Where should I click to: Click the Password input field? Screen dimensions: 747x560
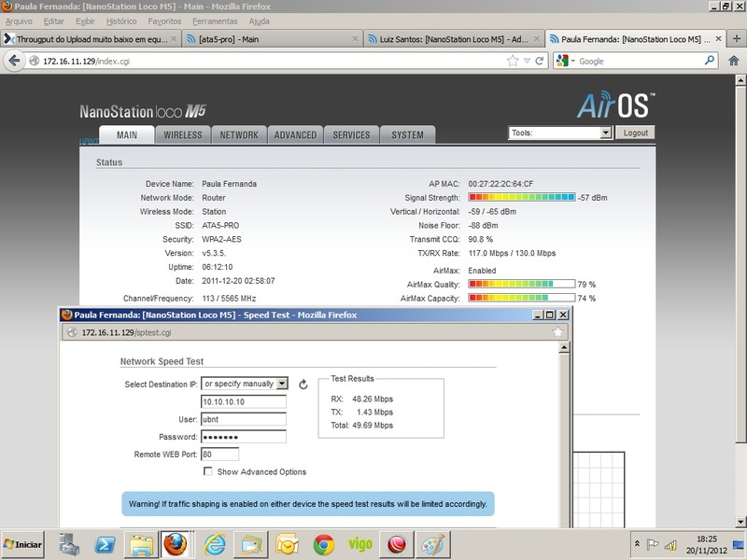point(244,437)
